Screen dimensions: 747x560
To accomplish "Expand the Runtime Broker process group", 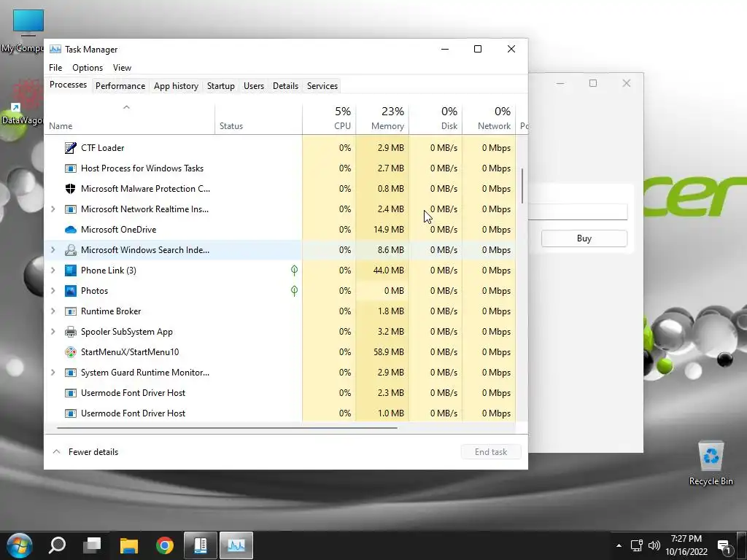I will click(x=53, y=311).
